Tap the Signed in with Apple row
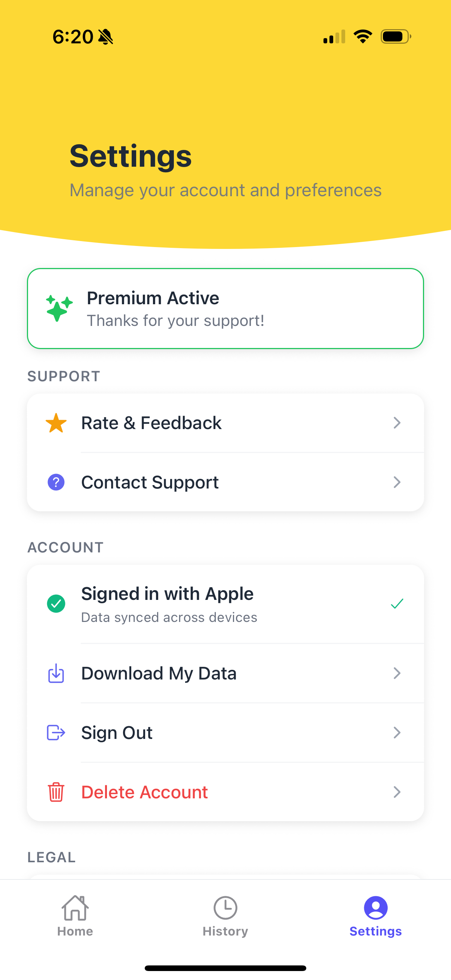The height and width of the screenshot is (980, 451). click(225, 604)
